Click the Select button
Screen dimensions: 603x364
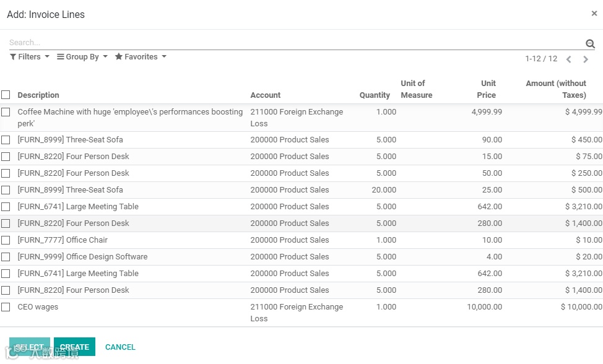(x=30, y=347)
